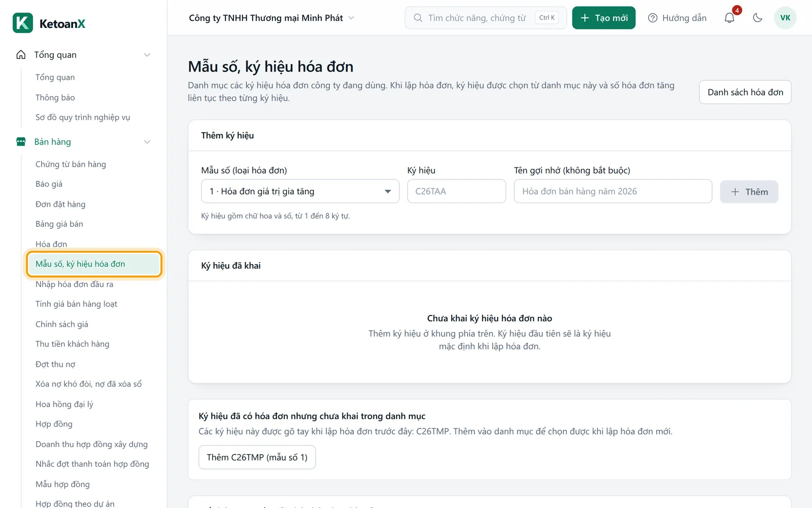
Task: Open Sơ đồ quy trình nghiệp vụ
Action: (x=83, y=117)
